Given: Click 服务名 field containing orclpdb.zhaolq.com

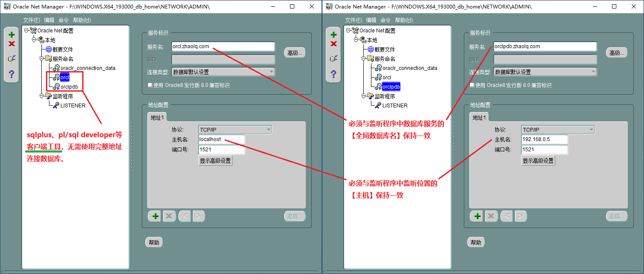Looking at the screenshot, I should 544,46.
